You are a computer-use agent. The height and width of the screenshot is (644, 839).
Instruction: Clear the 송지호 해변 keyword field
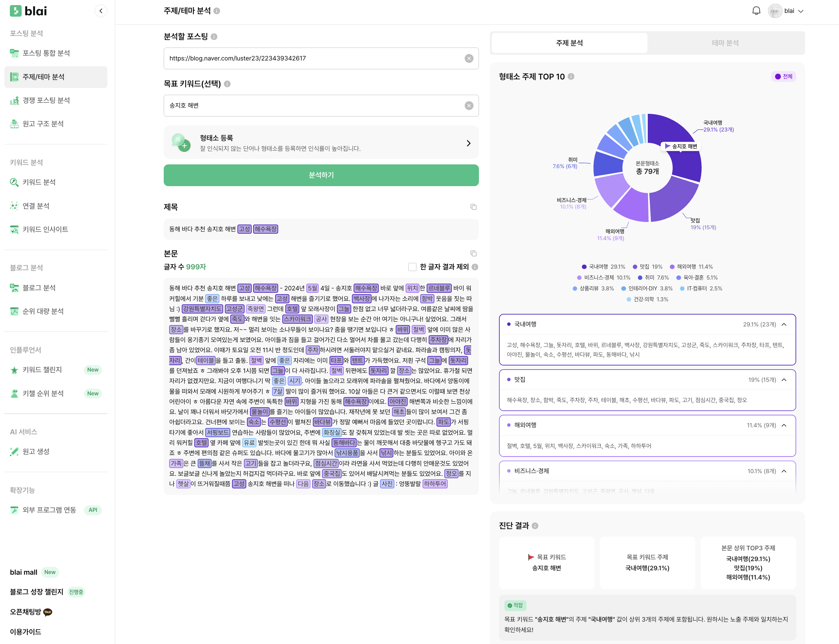(x=469, y=106)
